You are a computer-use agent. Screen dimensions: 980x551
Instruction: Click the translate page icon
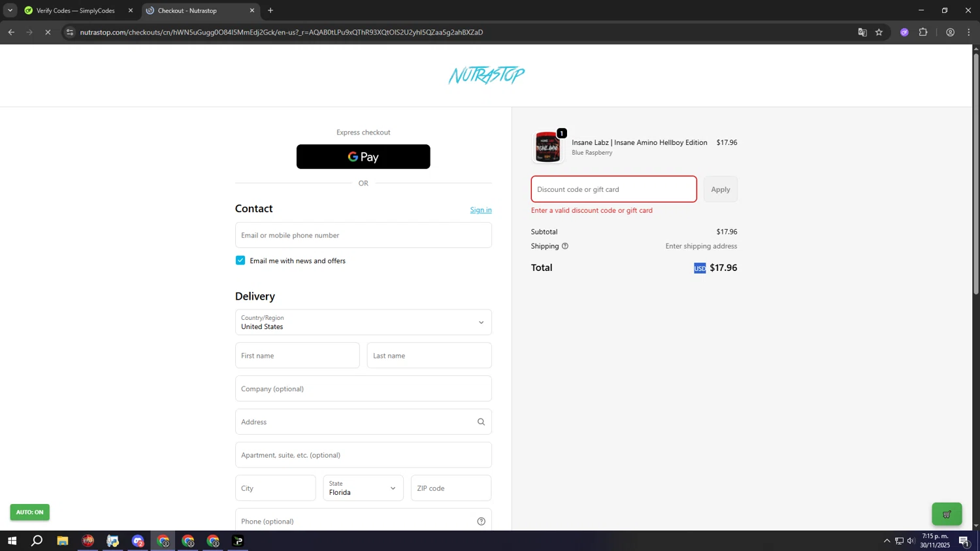coord(862,32)
